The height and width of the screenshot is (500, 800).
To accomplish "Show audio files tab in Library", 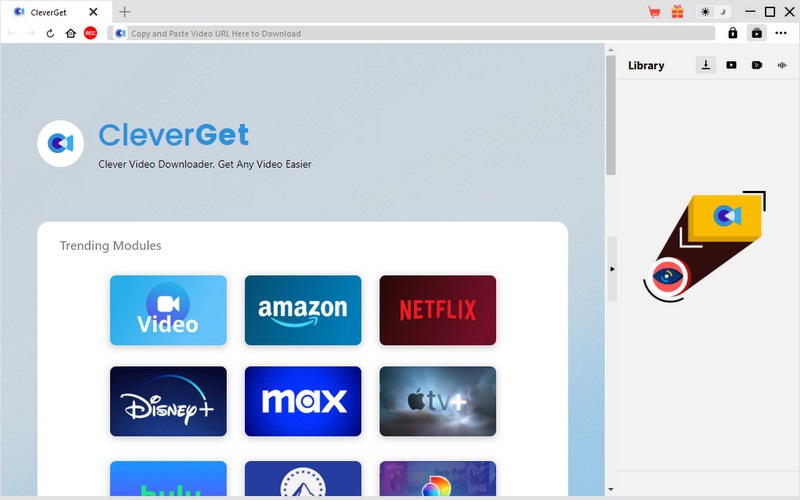I will pyautogui.click(x=782, y=65).
